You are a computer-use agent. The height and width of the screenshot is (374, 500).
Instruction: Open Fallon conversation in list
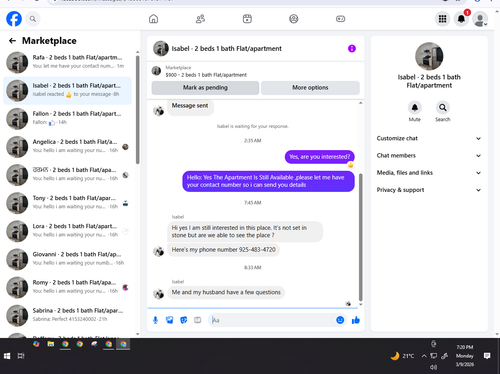tap(67, 119)
